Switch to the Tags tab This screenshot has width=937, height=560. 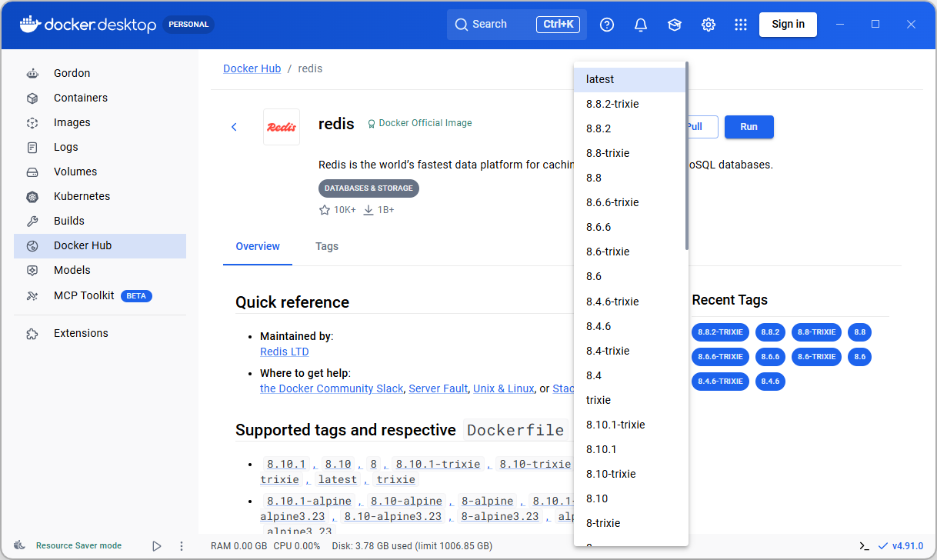tap(327, 247)
